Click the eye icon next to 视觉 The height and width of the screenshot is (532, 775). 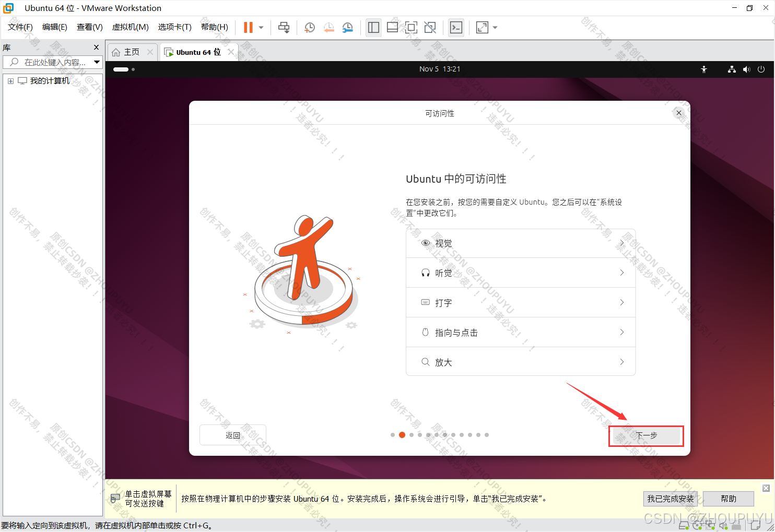pos(426,243)
